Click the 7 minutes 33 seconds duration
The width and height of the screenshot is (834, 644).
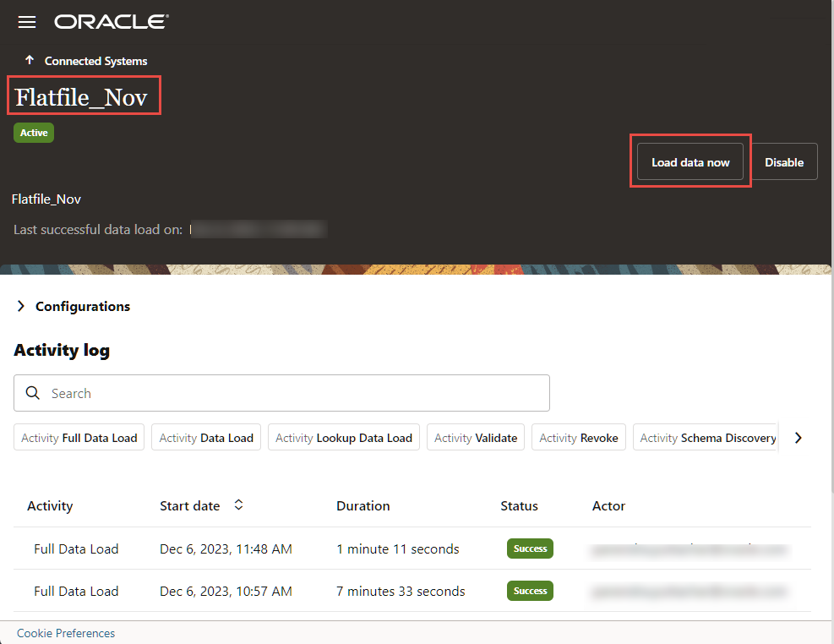(401, 592)
